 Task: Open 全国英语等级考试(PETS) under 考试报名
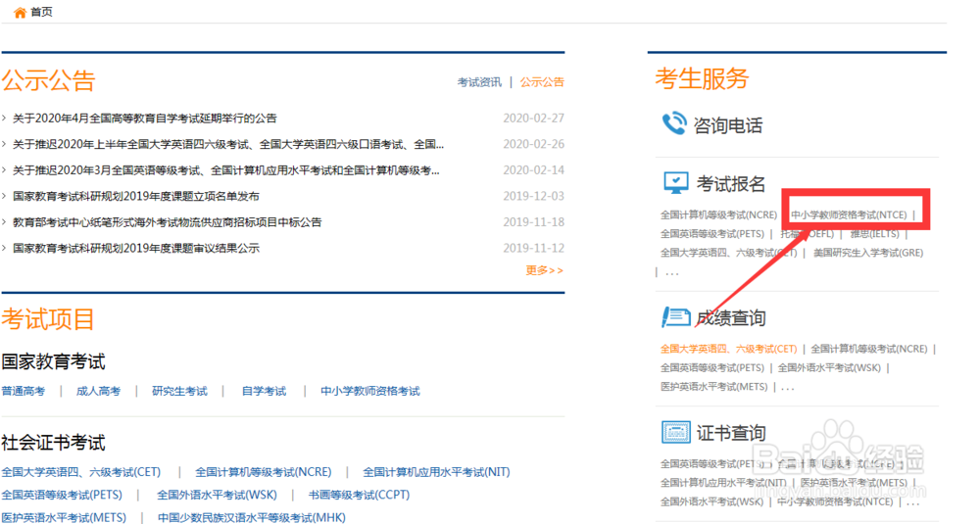(x=712, y=233)
